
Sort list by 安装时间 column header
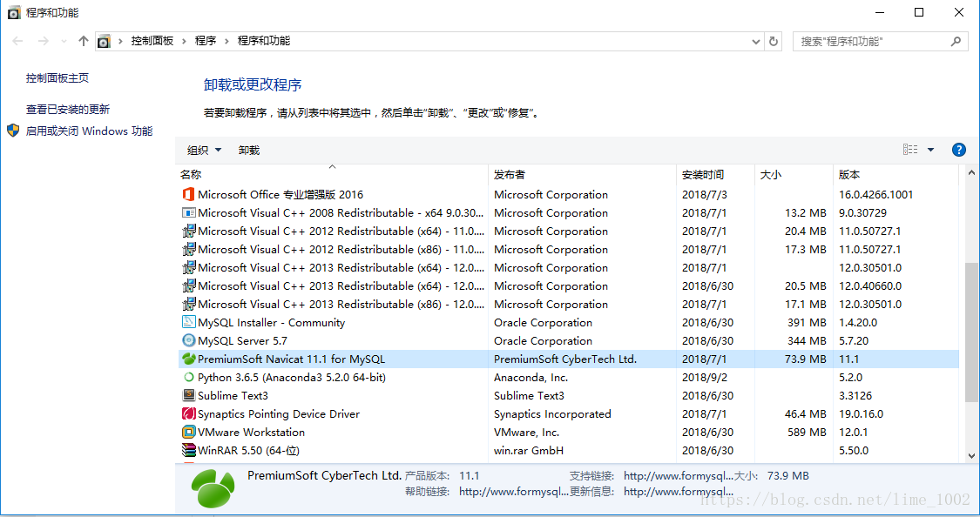tap(703, 175)
